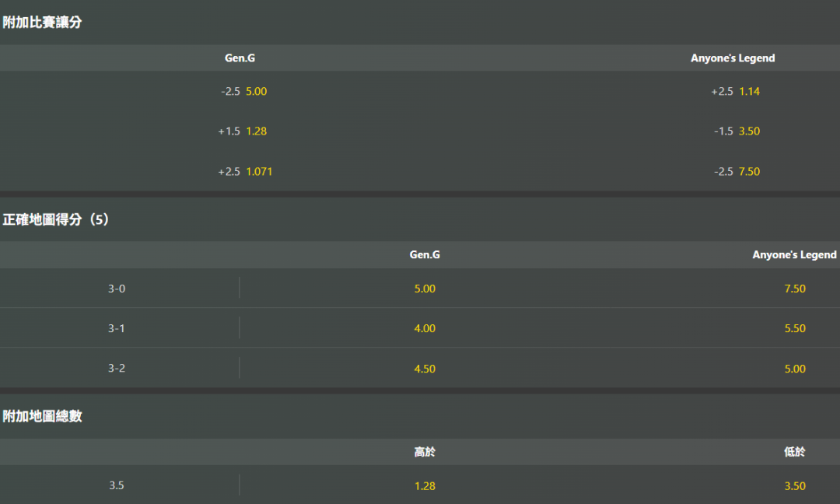Image resolution: width=840 pixels, height=504 pixels.
Task: Bet Gen.G 3-2 correct score 4.50
Action: coord(425,369)
